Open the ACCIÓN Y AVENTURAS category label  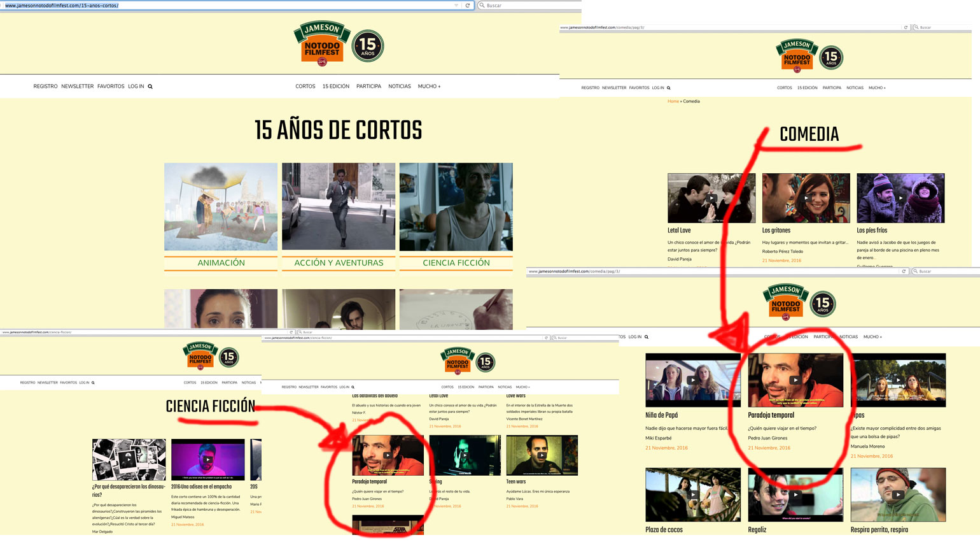click(x=339, y=263)
